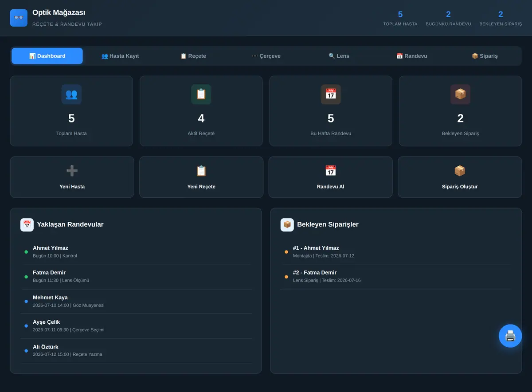Open order #1 - Ahmet Yılmaz
Viewport: 532px width, 392px height.
click(x=395, y=252)
